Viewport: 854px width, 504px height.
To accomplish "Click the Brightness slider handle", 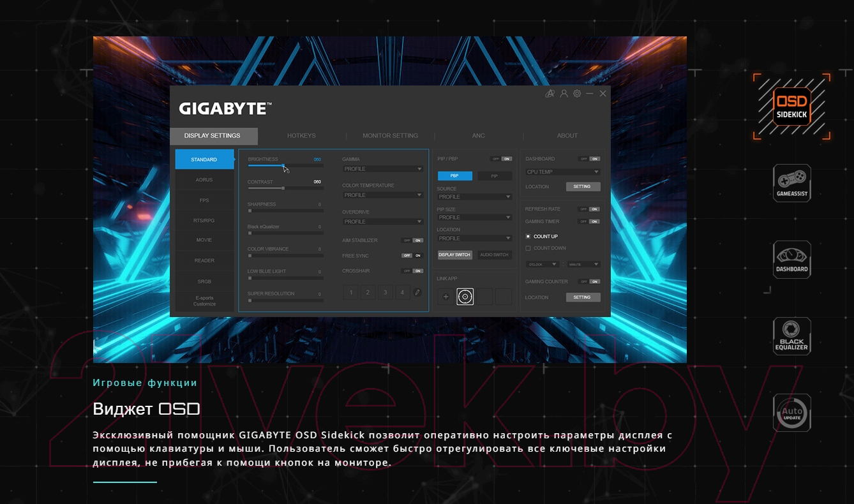I will coord(283,165).
